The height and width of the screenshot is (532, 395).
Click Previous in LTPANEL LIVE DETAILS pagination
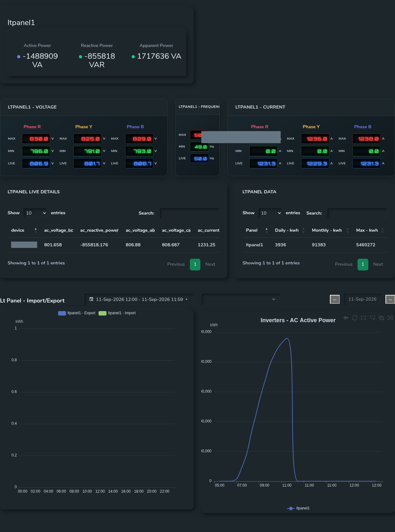176,264
